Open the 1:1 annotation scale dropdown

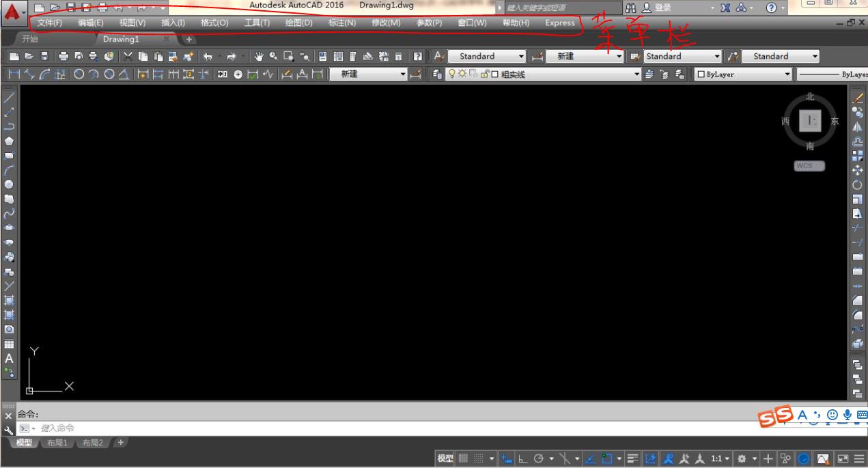pos(720,458)
